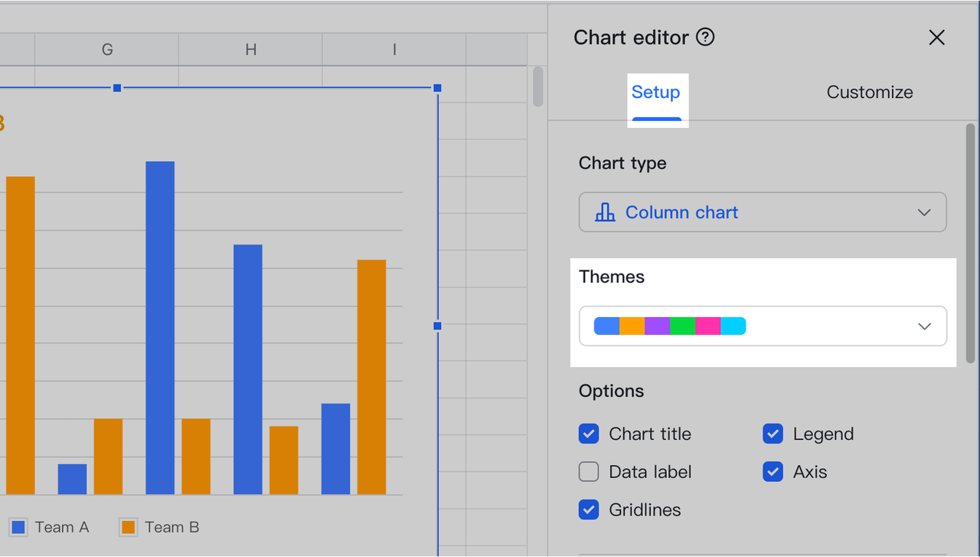Image resolution: width=980 pixels, height=557 pixels.
Task: Enable the Data label checkbox
Action: point(588,471)
